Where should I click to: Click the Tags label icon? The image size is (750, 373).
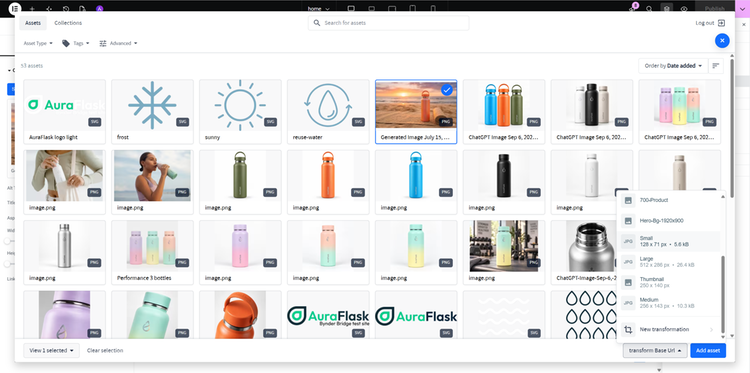pos(66,43)
